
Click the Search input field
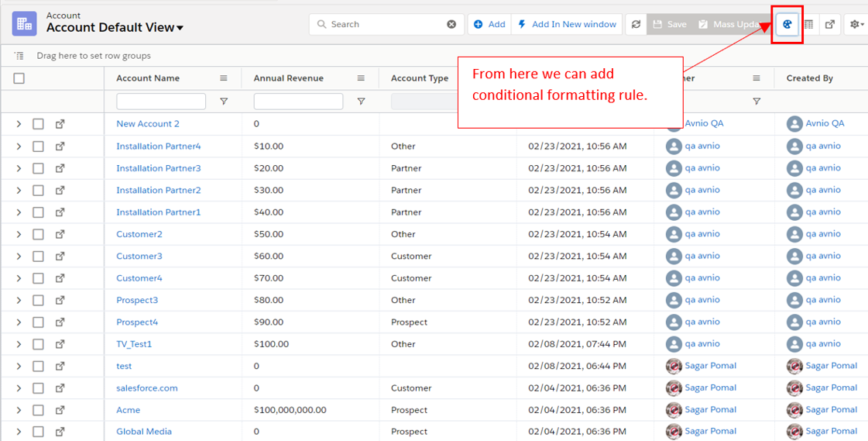(383, 25)
